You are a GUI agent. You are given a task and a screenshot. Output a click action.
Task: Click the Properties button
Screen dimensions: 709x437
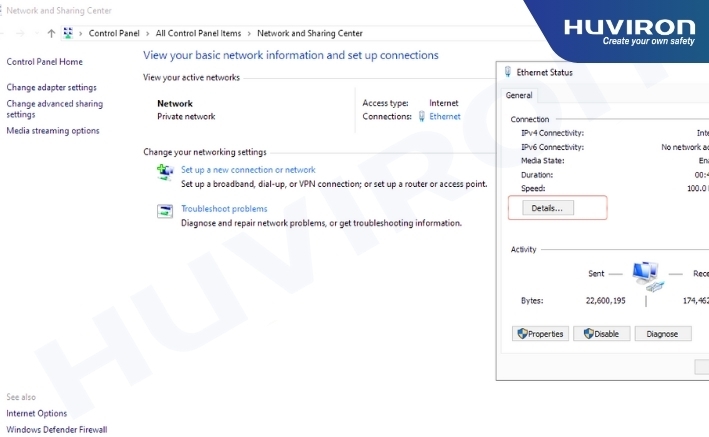(540, 334)
